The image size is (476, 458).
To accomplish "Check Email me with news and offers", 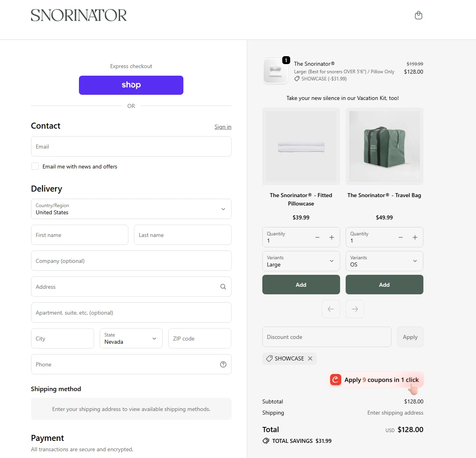I will 35,166.
